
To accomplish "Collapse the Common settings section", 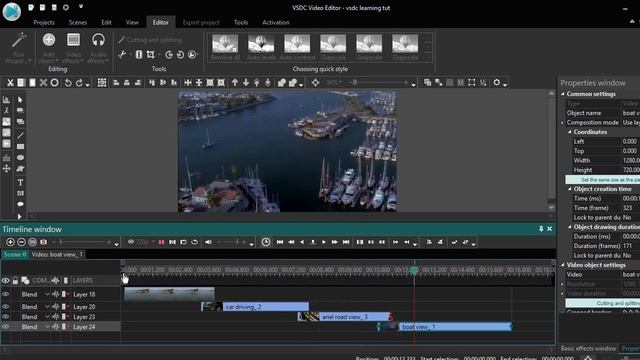I will (563, 94).
